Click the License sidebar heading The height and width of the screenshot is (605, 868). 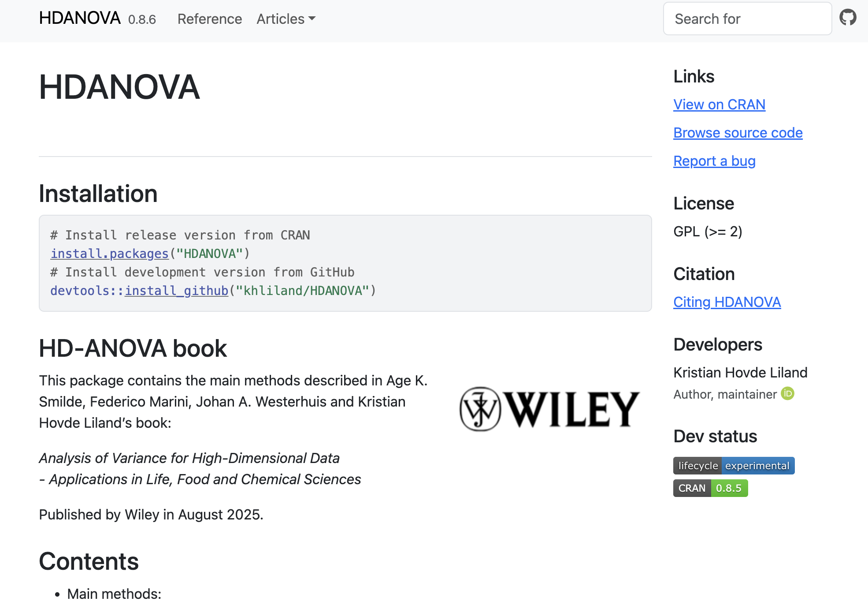point(704,203)
